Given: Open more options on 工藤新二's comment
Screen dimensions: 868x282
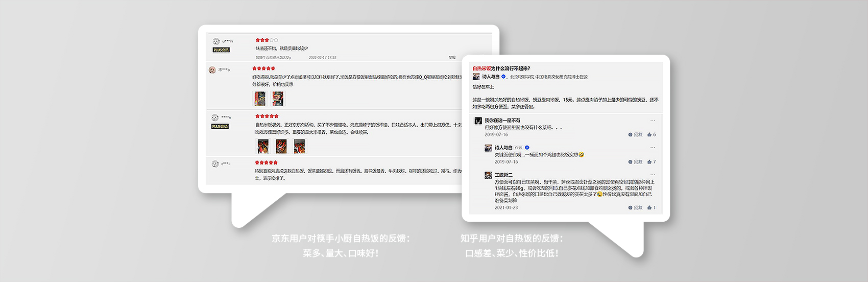Looking at the screenshot, I should click(653, 175).
